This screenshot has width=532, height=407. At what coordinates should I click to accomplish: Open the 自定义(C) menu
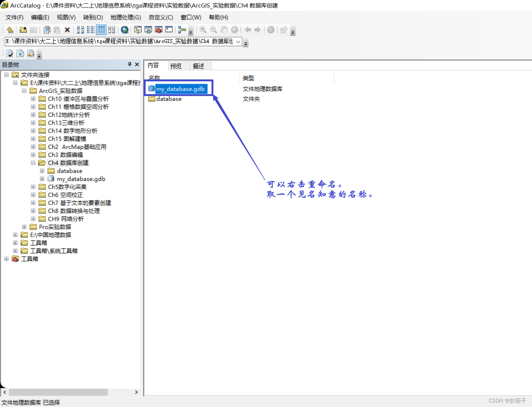[161, 17]
